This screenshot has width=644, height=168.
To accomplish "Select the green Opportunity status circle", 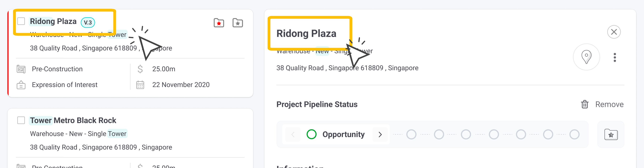I will tap(311, 134).
